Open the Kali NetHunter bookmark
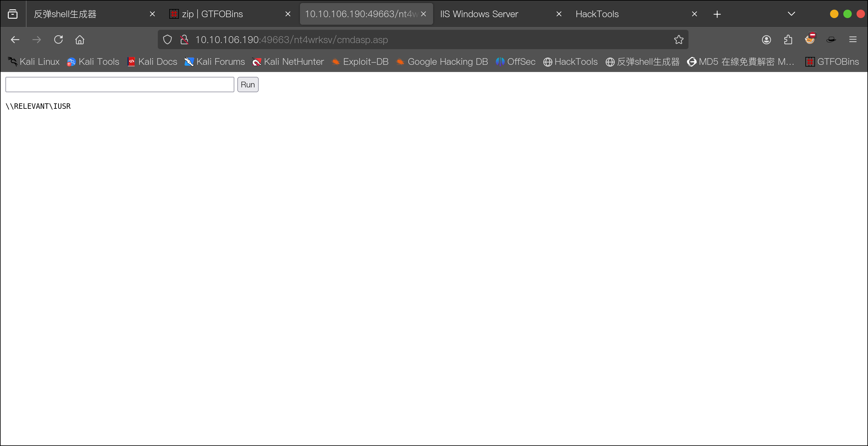Image resolution: width=868 pixels, height=446 pixels. [288, 62]
